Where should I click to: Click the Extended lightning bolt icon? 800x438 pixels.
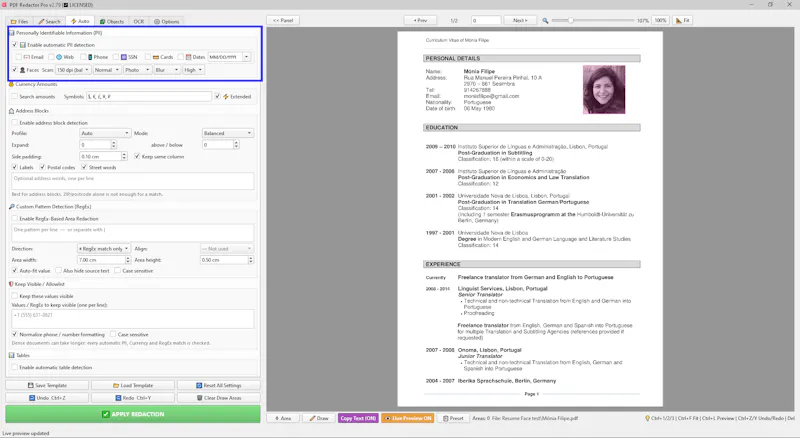tap(226, 96)
